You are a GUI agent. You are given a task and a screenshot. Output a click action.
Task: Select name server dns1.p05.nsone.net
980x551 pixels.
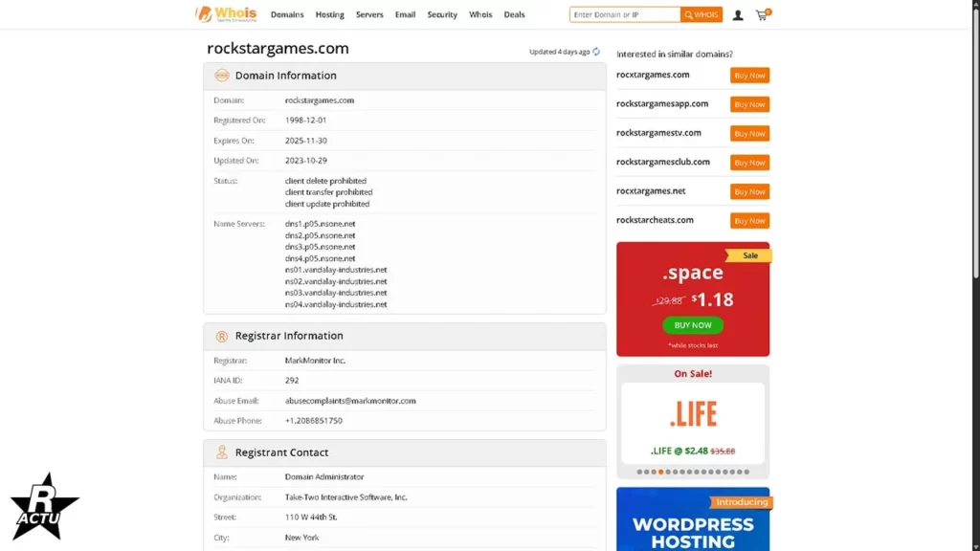tap(320, 224)
